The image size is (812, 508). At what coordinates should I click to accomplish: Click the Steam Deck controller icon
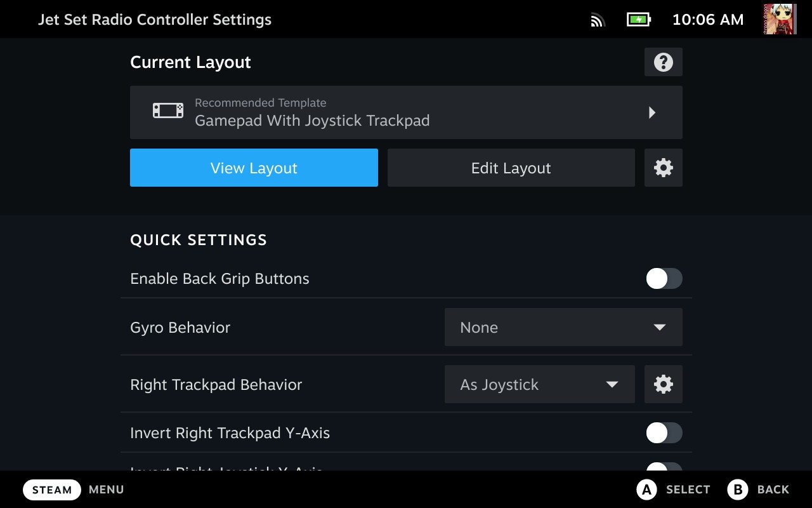tap(168, 111)
